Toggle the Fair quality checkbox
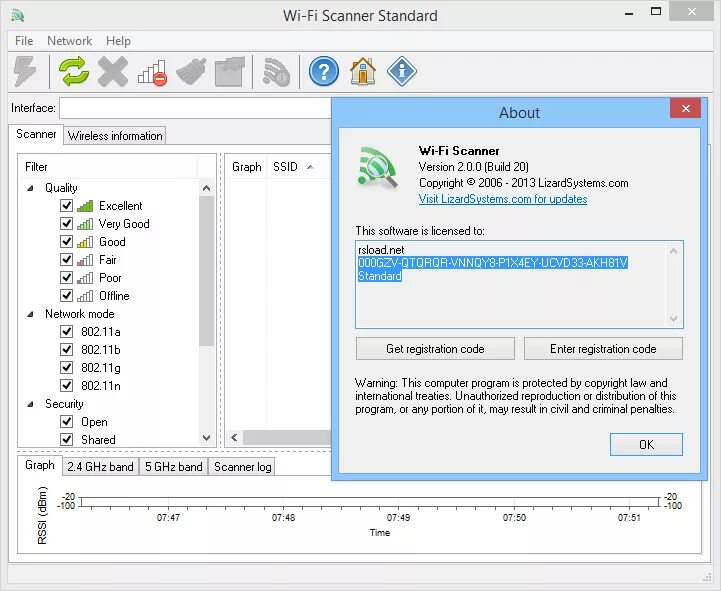This screenshot has width=721, height=591. click(67, 259)
